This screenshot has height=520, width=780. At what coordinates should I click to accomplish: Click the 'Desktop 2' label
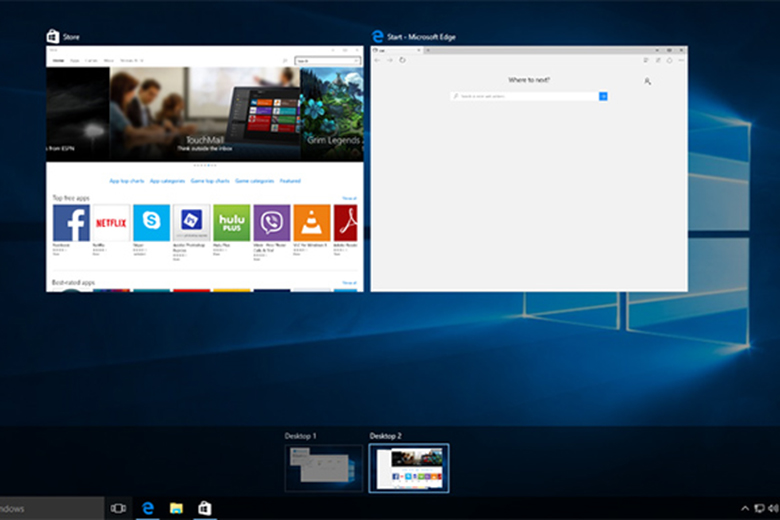point(386,436)
